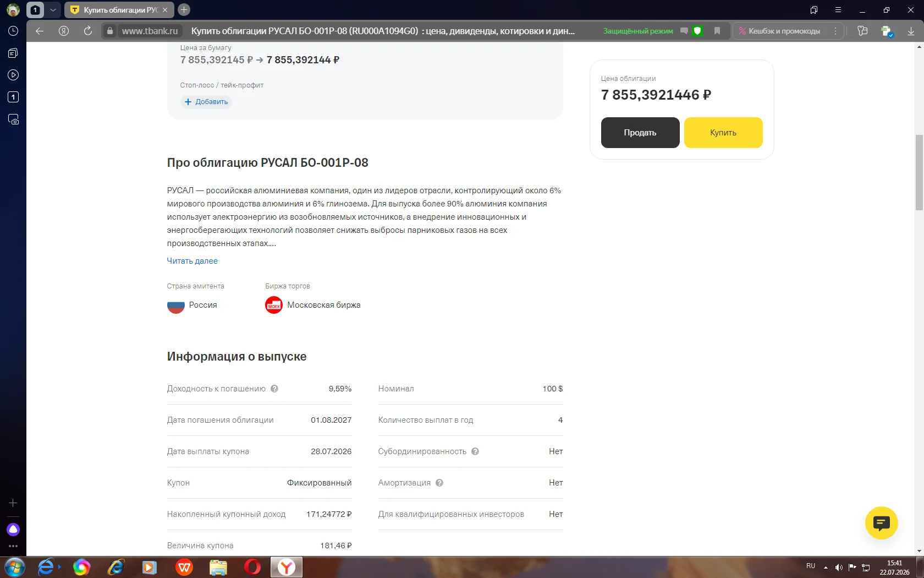The width and height of the screenshot is (924, 578).
Task: Click the sidebar icon labeled 1
Action: click(13, 97)
